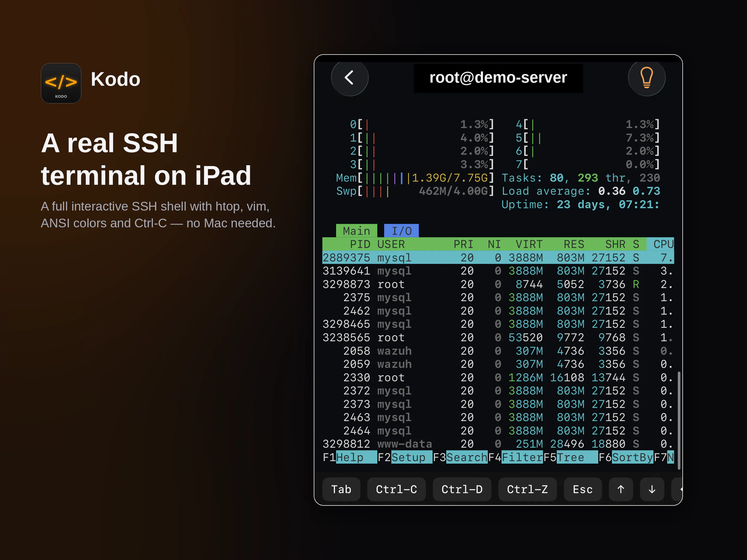Tap the Tab key button
Image resolution: width=747 pixels, height=560 pixels.
[341, 489]
